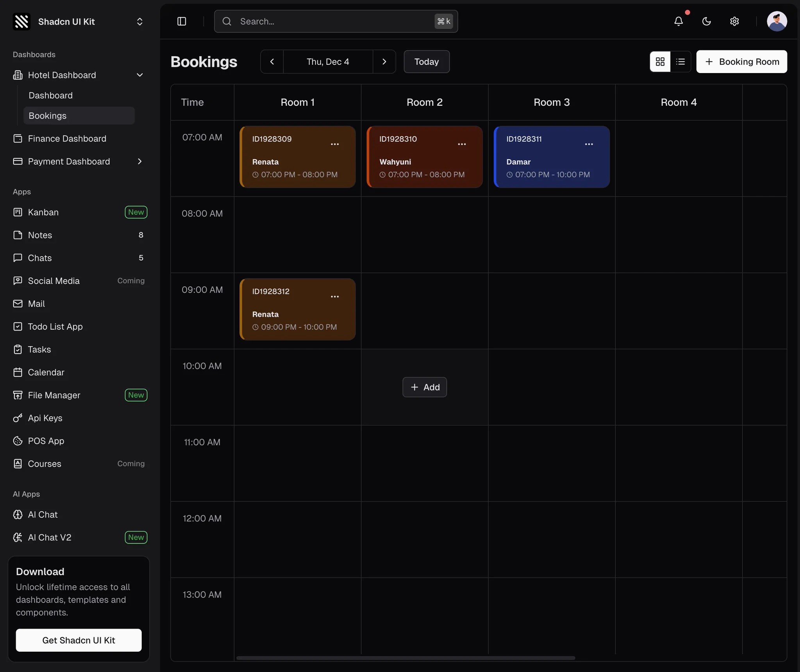Screen dimensions: 800x672
Task: Open settings gear icon
Action: [x=734, y=21]
